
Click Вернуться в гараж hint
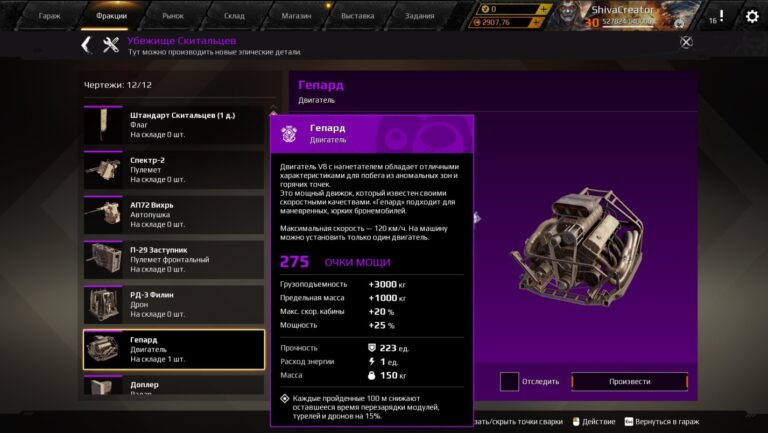tap(662, 421)
